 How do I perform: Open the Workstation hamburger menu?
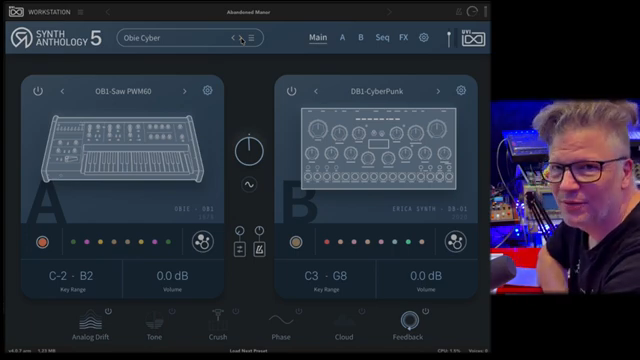pos(80,12)
